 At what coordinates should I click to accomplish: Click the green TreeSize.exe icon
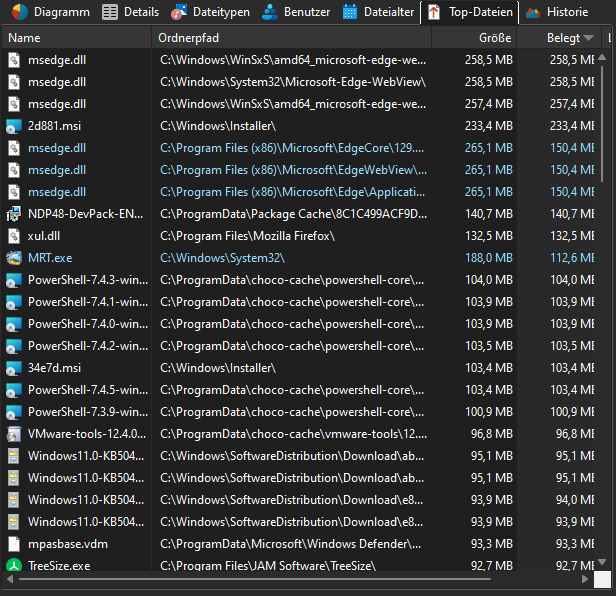pos(14,566)
